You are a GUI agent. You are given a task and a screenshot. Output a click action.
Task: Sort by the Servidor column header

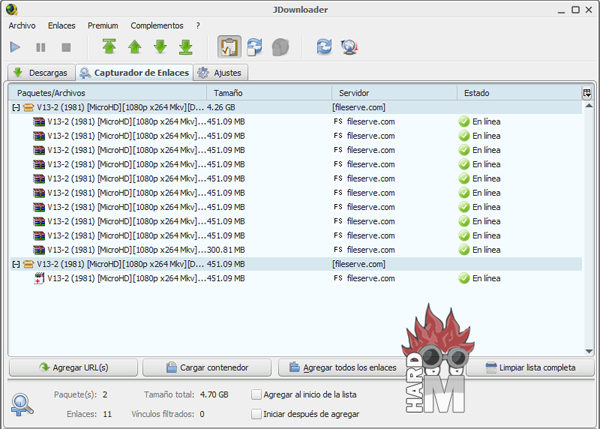tap(394, 93)
